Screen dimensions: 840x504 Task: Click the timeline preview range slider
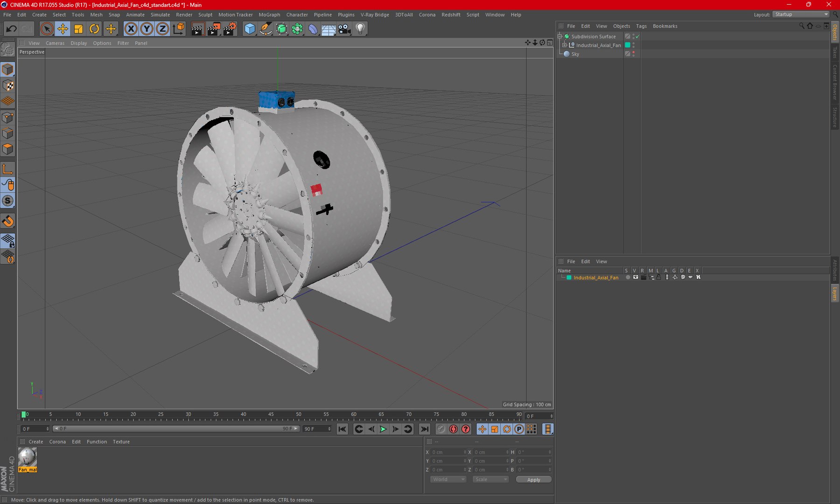(x=175, y=428)
